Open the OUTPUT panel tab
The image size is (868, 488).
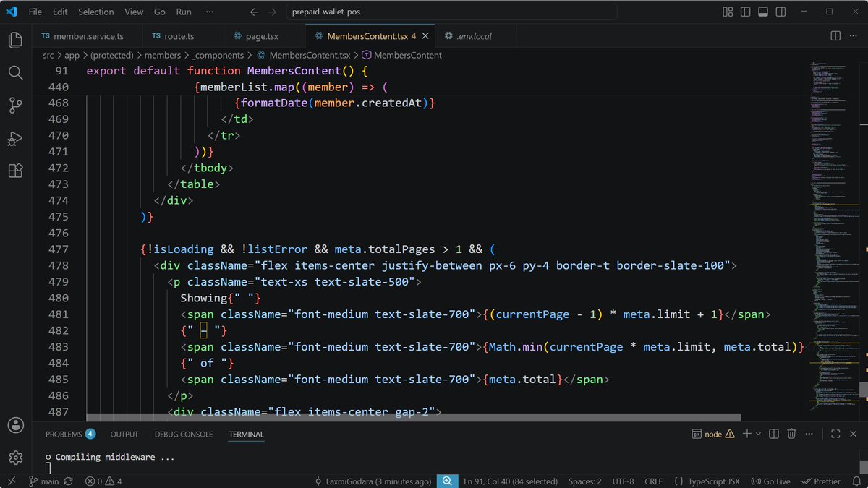tap(124, 434)
